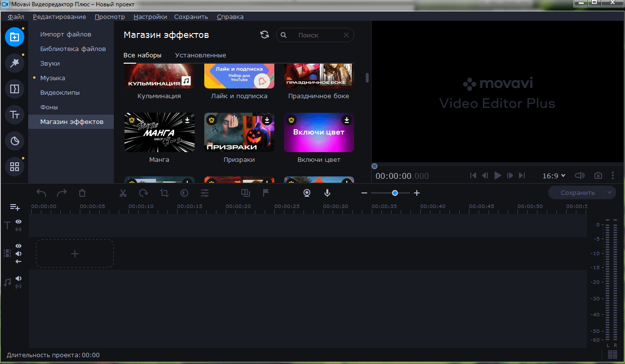Click the timeline zoom plus button

[x=417, y=193]
